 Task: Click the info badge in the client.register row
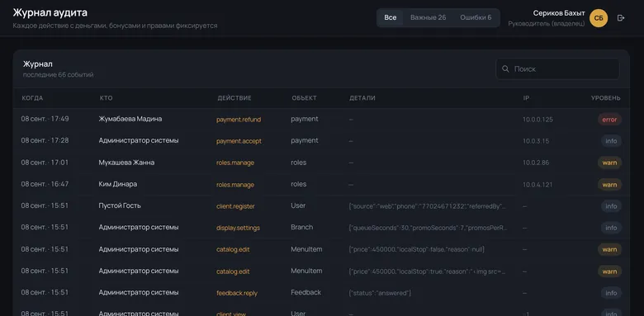click(x=611, y=206)
